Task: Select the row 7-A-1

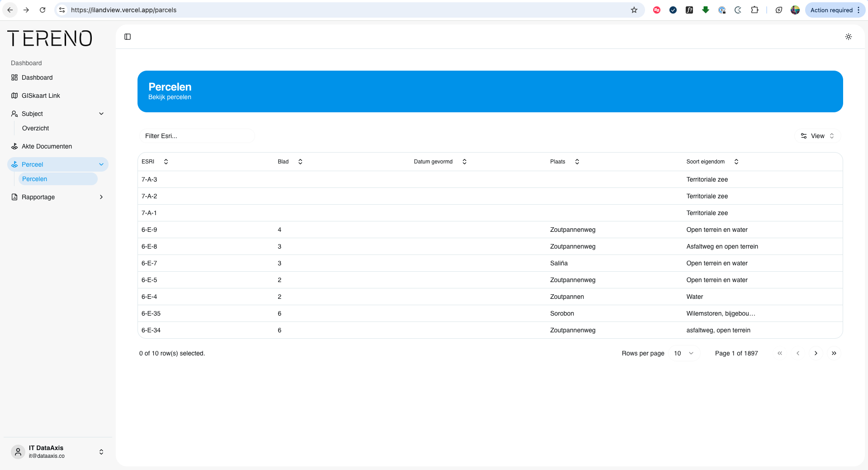Action: 490,213
